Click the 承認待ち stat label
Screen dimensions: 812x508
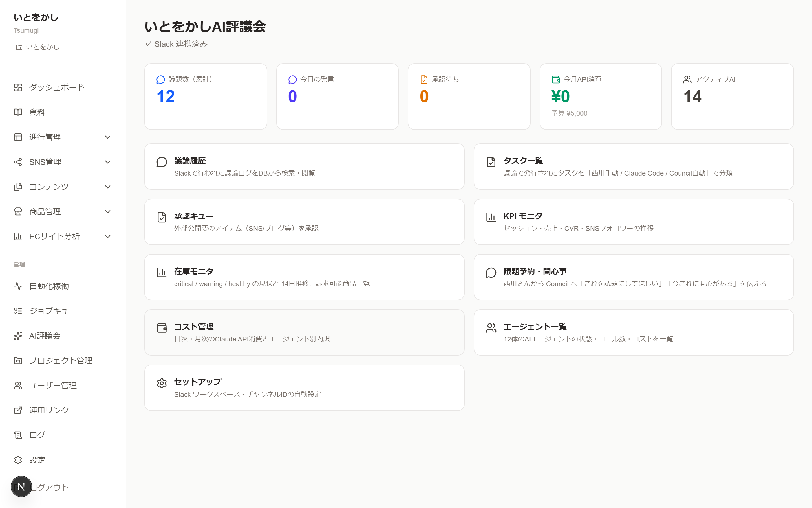coord(445,79)
